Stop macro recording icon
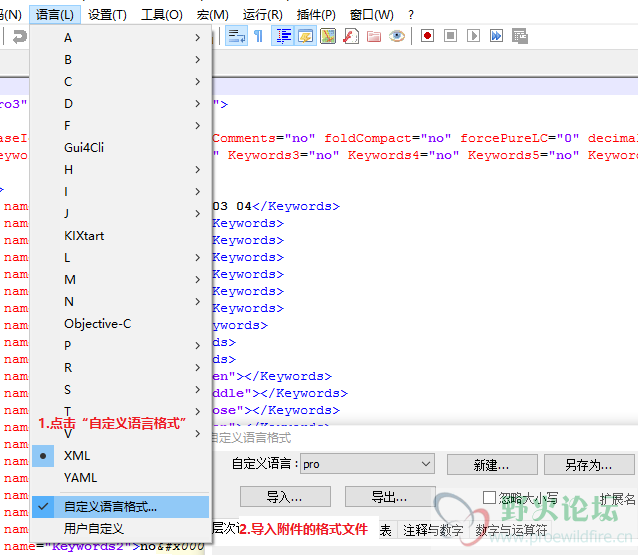The width and height of the screenshot is (642, 555). click(450, 36)
